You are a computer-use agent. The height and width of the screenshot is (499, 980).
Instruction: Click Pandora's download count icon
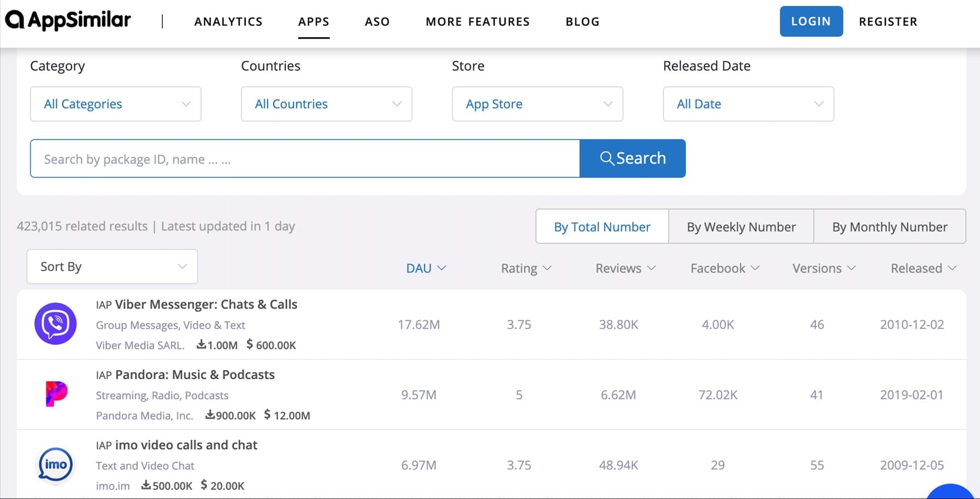(x=210, y=415)
